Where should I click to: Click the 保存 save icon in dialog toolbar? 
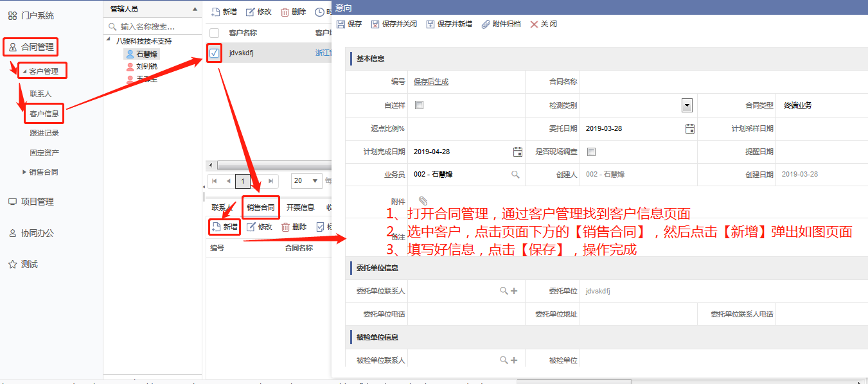[341, 24]
